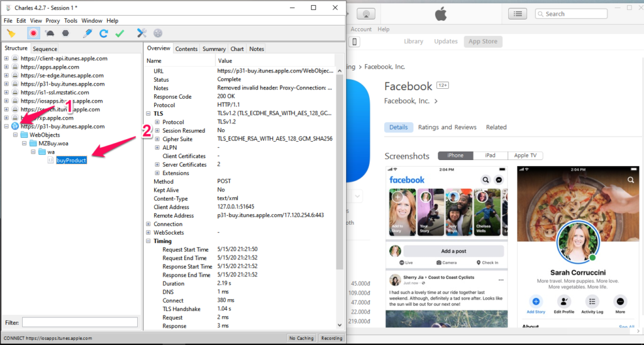Click the blue repeat request icon
This screenshot has height=345, width=644.
104,33
